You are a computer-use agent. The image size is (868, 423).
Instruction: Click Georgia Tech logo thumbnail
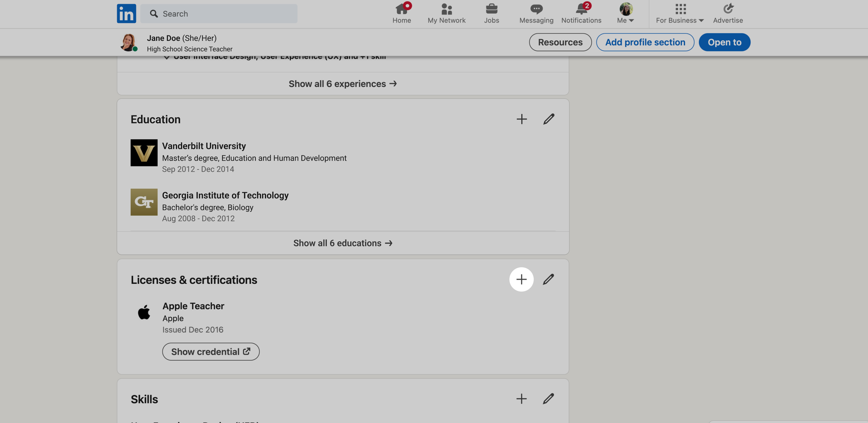tap(144, 202)
